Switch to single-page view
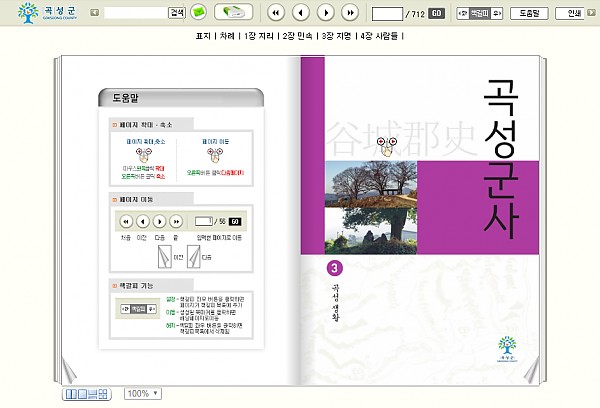Image resolution: width=600 pixels, height=408 pixels. click(82, 394)
